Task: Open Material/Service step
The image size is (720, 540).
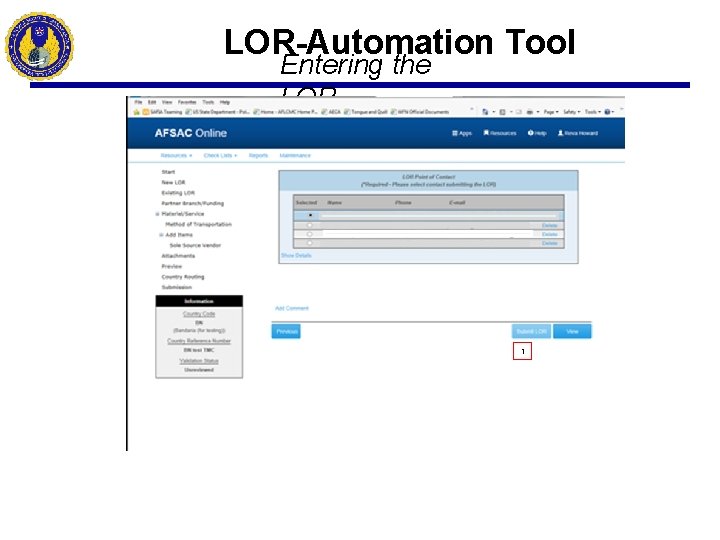Action: coord(183,214)
